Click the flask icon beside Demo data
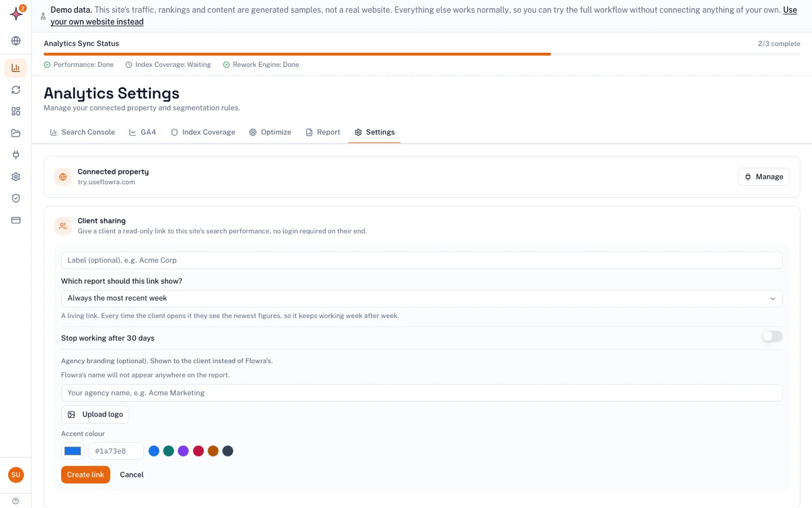The height and width of the screenshot is (508, 812). pyautogui.click(x=43, y=16)
